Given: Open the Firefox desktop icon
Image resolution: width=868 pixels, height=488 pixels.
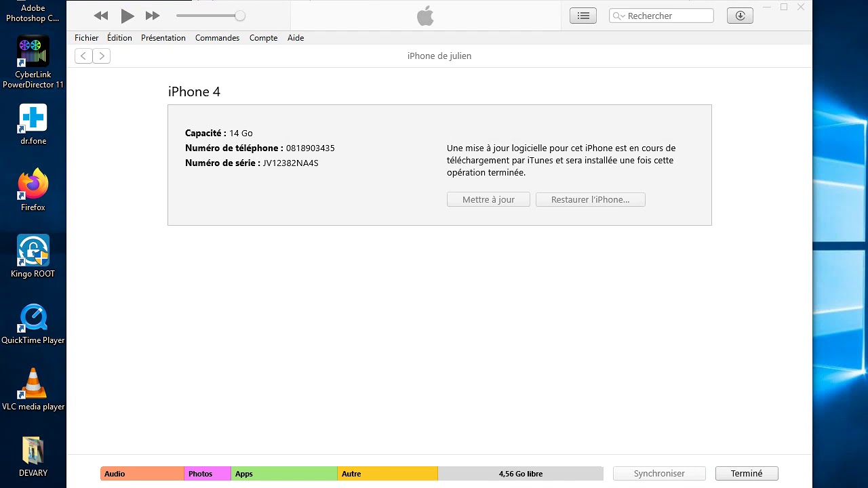Looking at the screenshot, I should point(33,190).
